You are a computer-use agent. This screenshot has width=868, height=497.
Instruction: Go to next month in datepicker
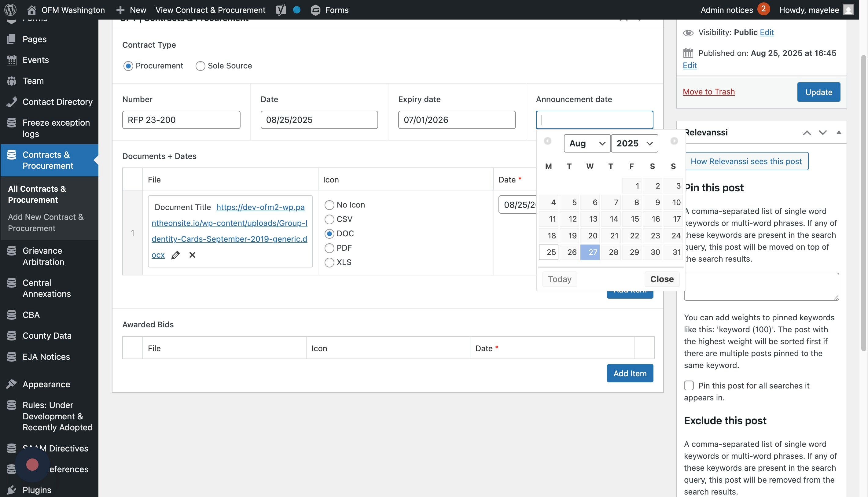tap(674, 141)
